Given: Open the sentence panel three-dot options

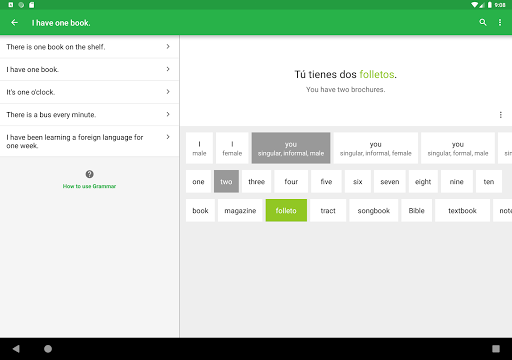Looking at the screenshot, I should 500,115.
